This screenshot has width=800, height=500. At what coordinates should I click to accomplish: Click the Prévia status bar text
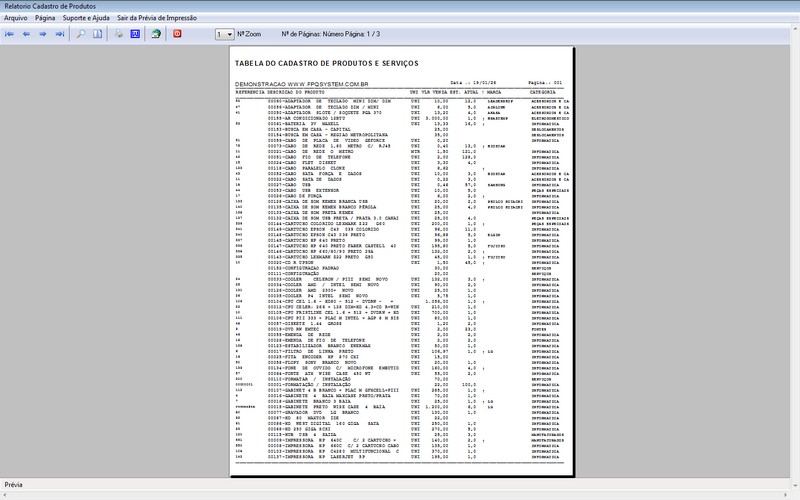point(13,485)
